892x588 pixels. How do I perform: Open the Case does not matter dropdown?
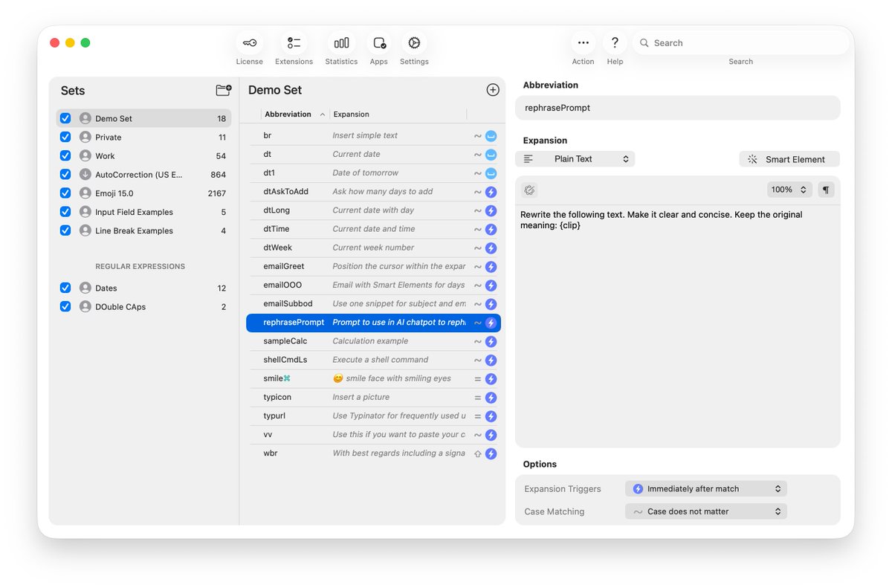point(706,511)
